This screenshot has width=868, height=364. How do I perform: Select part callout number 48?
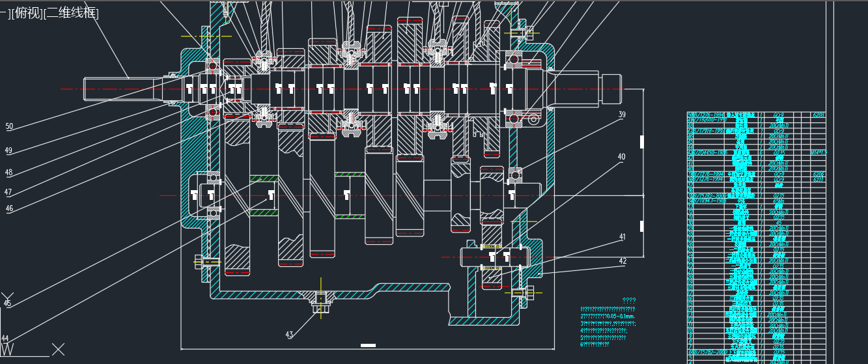(x=8, y=173)
